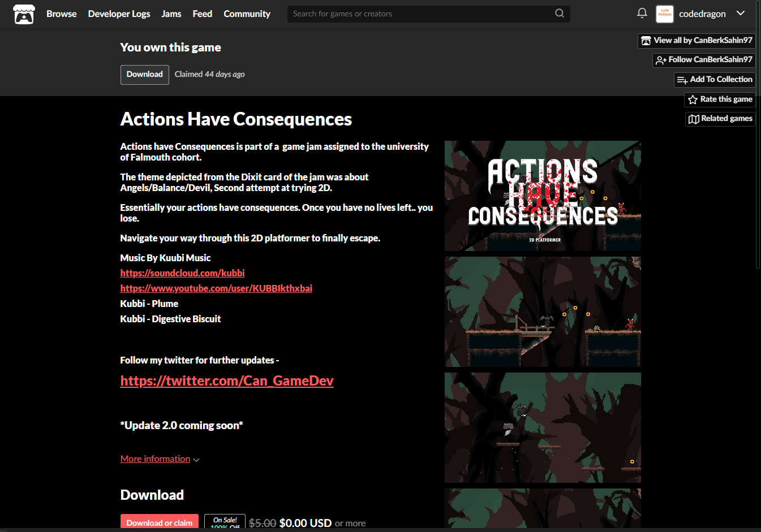Click the 'Actions Have Consequences' heading
The width and height of the screenshot is (761, 532).
coord(236,119)
